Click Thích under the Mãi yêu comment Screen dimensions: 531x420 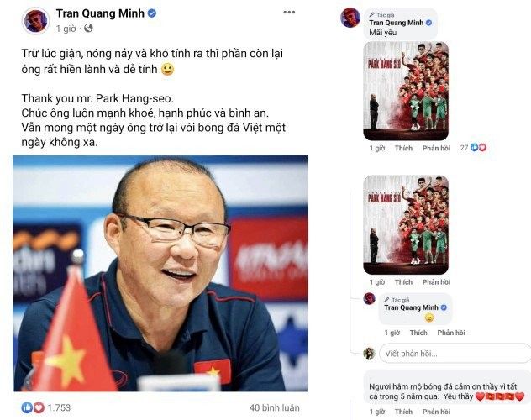[x=403, y=148]
